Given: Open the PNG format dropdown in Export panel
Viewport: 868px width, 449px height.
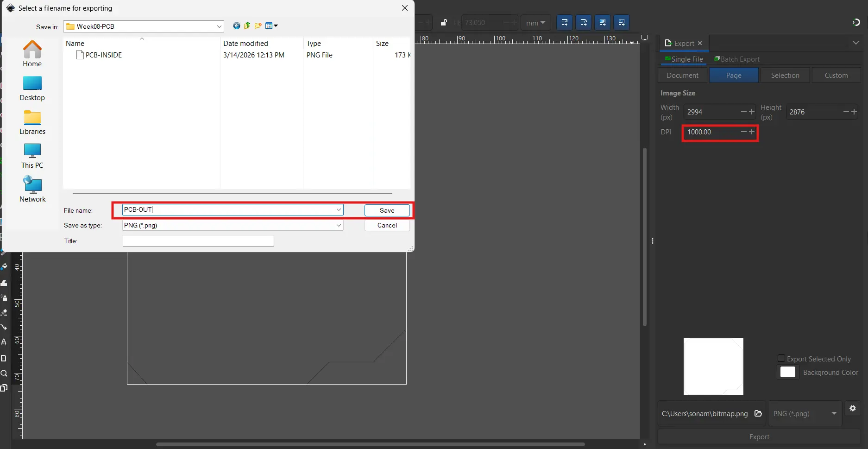Looking at the screenshot, I should click(805, 414).
